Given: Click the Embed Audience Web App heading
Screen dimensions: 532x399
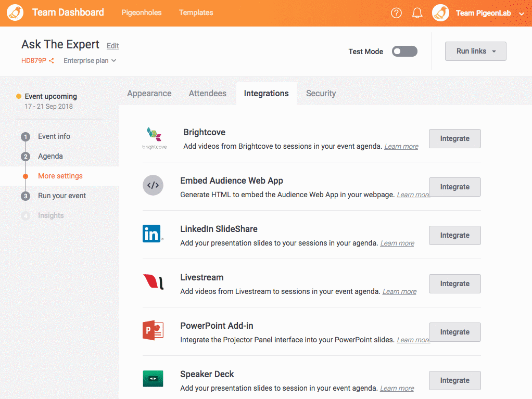Looking at the screenshot, I should click(x=232, y=181).
